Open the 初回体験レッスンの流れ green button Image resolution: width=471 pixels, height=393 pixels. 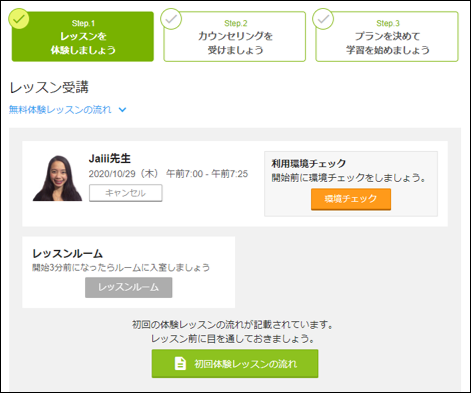coord(235,364)
